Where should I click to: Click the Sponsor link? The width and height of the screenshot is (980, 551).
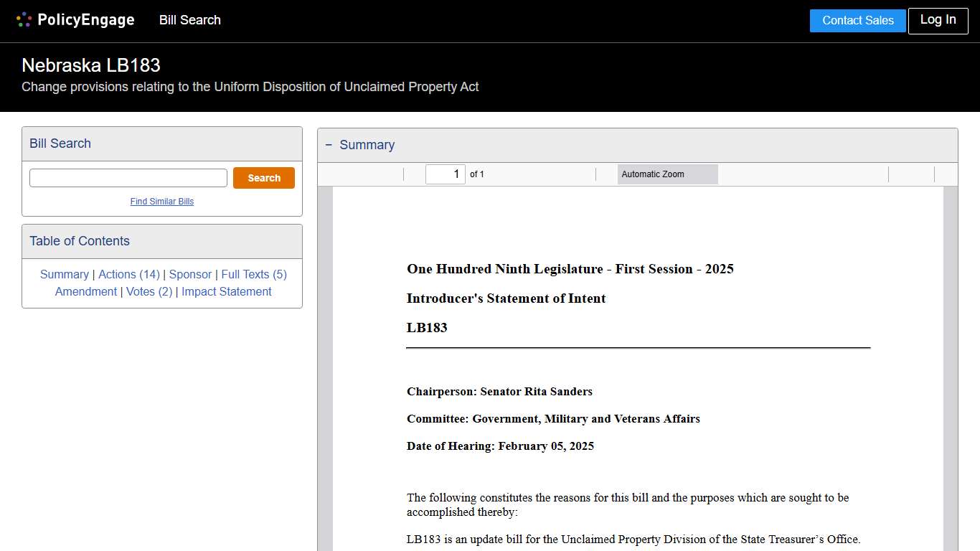click(x=190, y=274)
